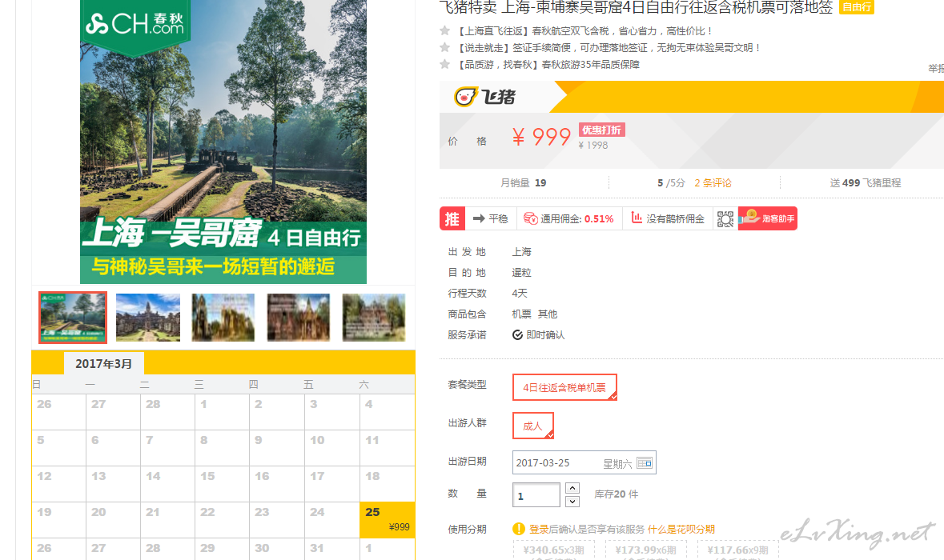Click the 通用佣金: 0.51% text
The height and width of the screenshot is (560, 944).
click(x=576, y=219)
